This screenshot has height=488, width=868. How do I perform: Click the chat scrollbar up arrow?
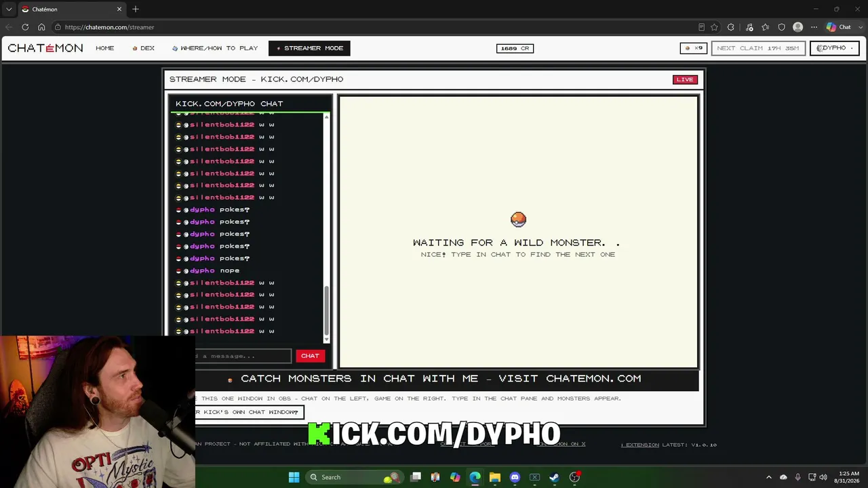326,117
